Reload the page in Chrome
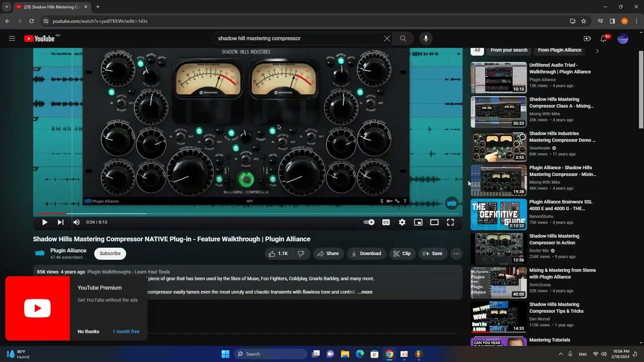The image size is (644, 362). click(31, 21)
